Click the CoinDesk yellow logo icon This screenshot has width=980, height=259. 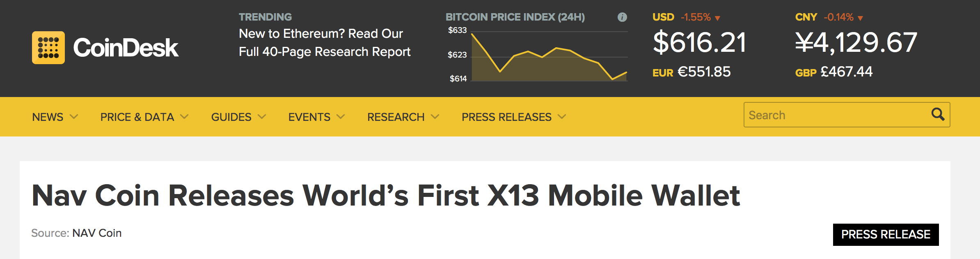(48, 48)
